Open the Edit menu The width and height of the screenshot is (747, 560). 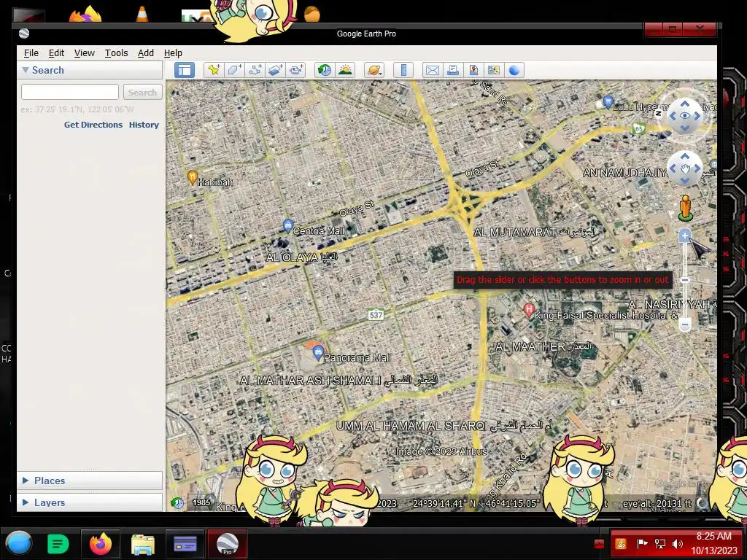(56, 52)
